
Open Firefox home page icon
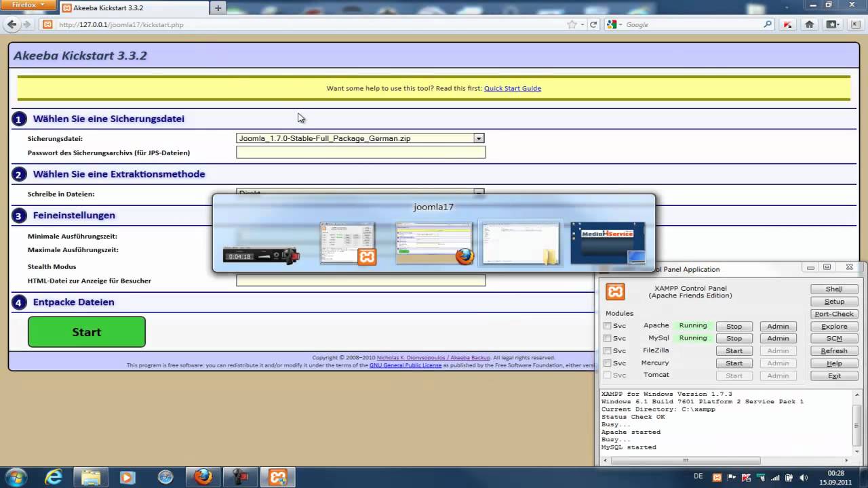[x=809, y=24]
